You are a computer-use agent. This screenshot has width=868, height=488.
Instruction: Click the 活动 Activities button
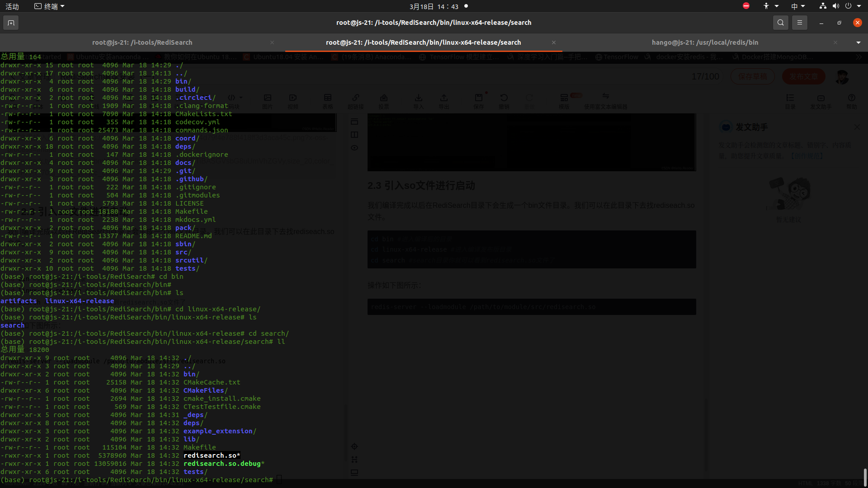(12, 6)
